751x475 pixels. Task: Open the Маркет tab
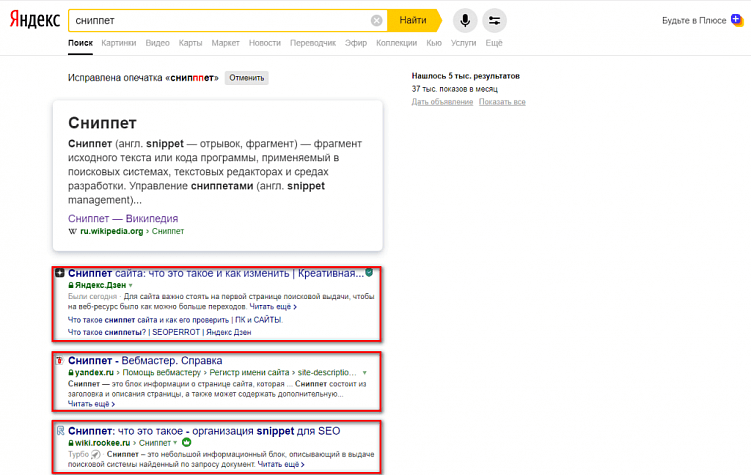(x=226, y=43)
